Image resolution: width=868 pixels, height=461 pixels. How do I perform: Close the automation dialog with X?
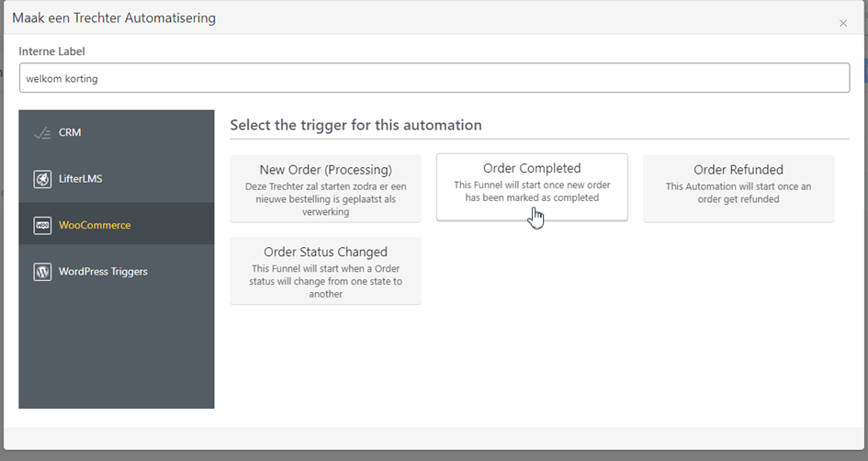coord(843,23)
